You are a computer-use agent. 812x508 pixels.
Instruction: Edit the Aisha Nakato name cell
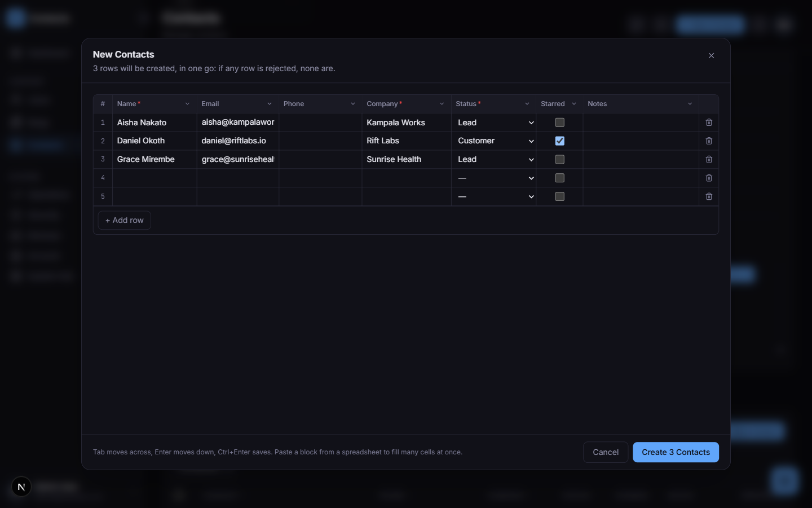(x=155, y=122)
